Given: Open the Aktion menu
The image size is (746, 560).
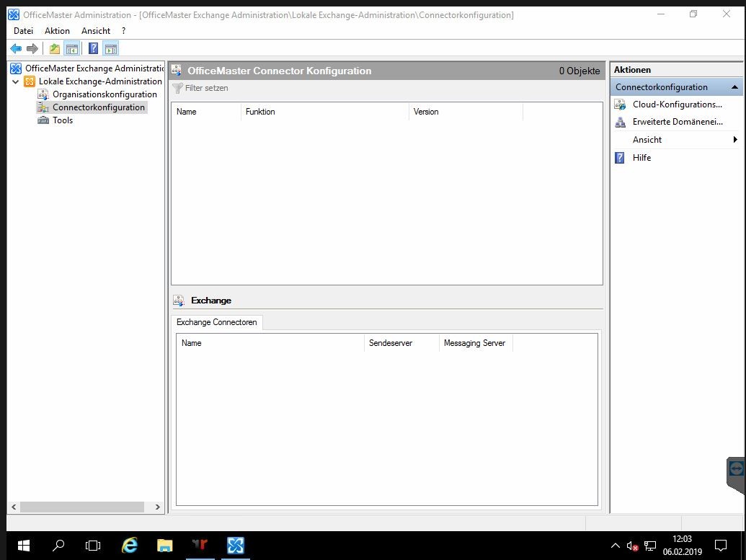Looking at the screenshot, I should coord(57,31).
